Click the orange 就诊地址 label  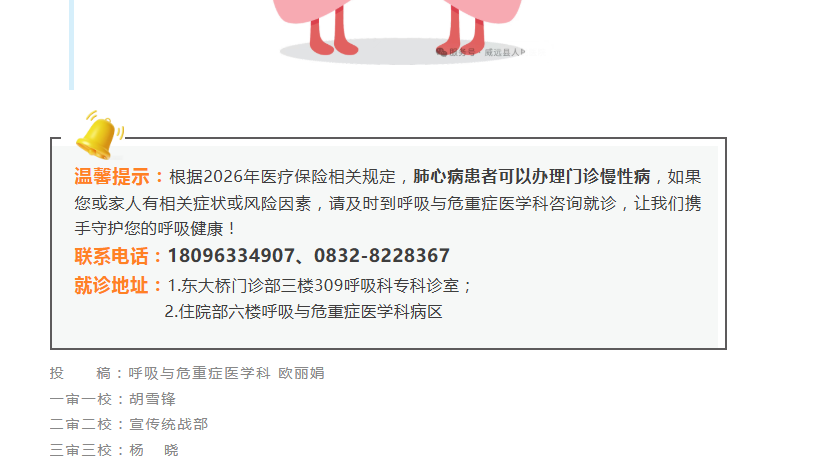pyautogui.click(x=112, y=286)
